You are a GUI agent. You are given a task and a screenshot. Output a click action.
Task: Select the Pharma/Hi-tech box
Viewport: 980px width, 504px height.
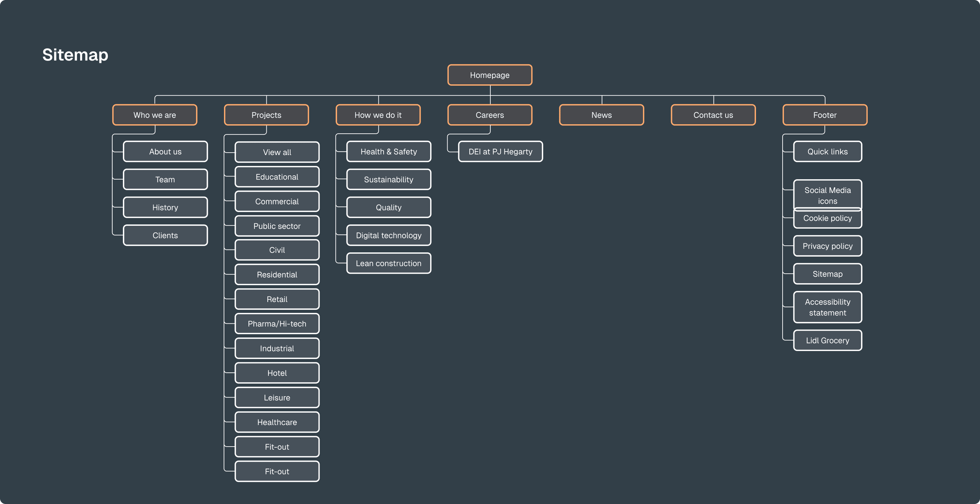277,324
